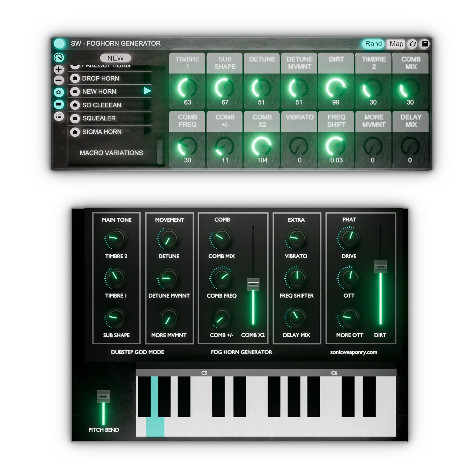This screenshot has height=476, width=476.
Task: Toggle the teal device power button
Action: (x=59, y=43)
